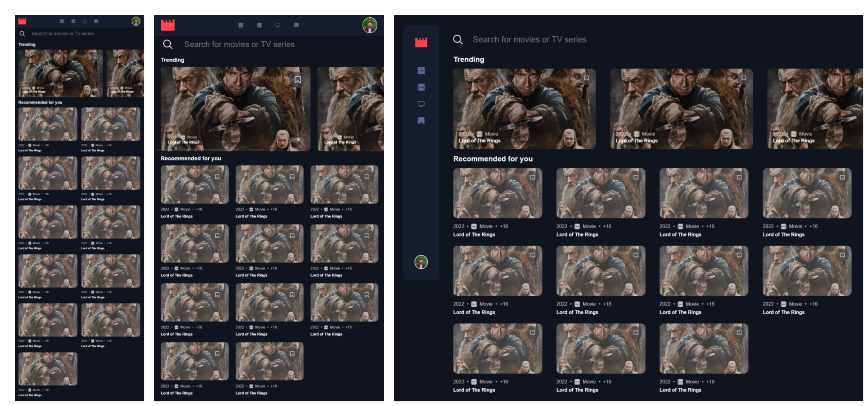Image resolution: width=868 pixels, height=406 pixels.
Task: Bookmark first Recommended card in mobile top row
Action: (x=71, y=114)
